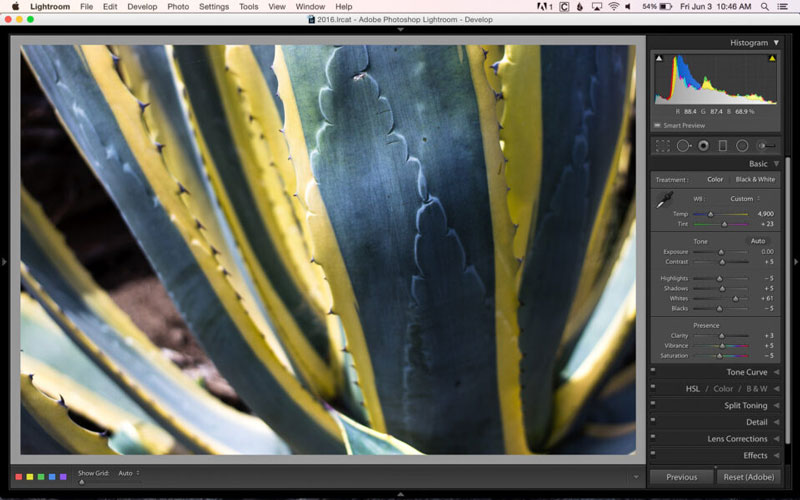Apply the red color label swatch

click(19, 477)
